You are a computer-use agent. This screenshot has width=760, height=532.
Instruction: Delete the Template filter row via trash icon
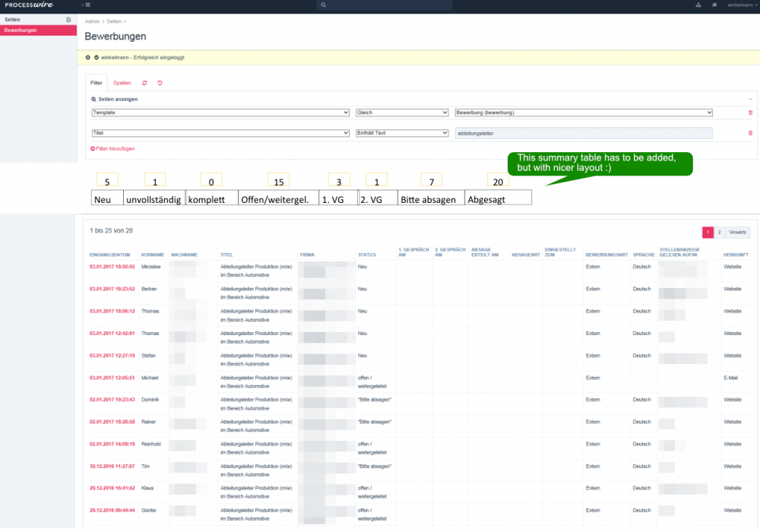(750, 112)
